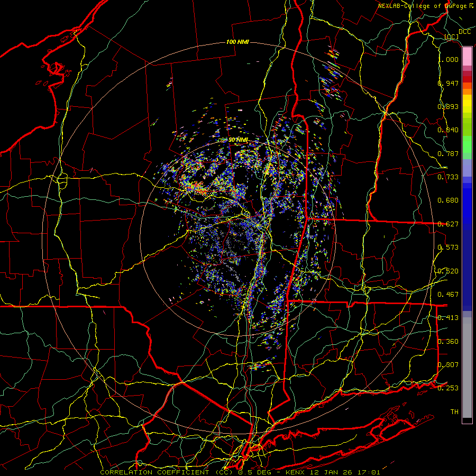Pick the red segment of the color bar
Screen dimensions: 476x476
tap(467, 79)
